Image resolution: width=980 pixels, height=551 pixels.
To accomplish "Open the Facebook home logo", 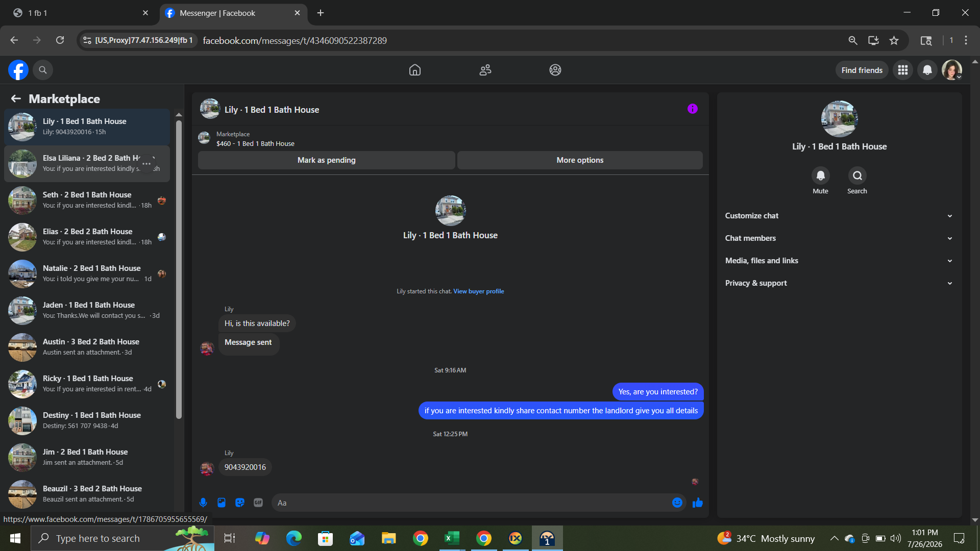I will (x=18, y=70).
